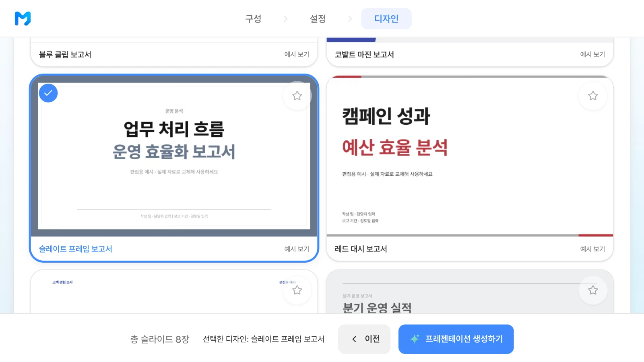Star the 분기 운영 실적 template card
This screenshot has height=362, width=644.
593,290
